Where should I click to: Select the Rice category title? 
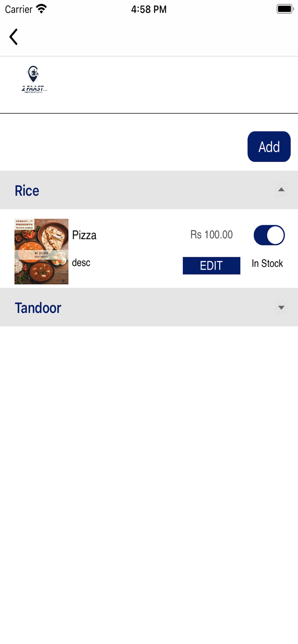click(x=27, y=191)
